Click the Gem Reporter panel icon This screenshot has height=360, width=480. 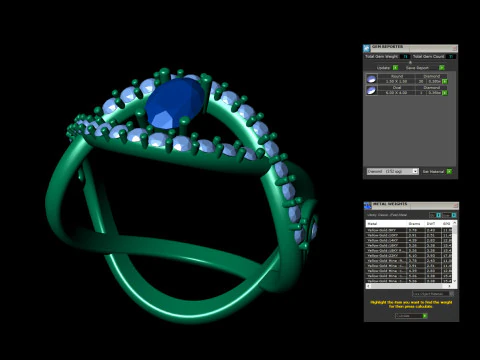coord(367,48)
